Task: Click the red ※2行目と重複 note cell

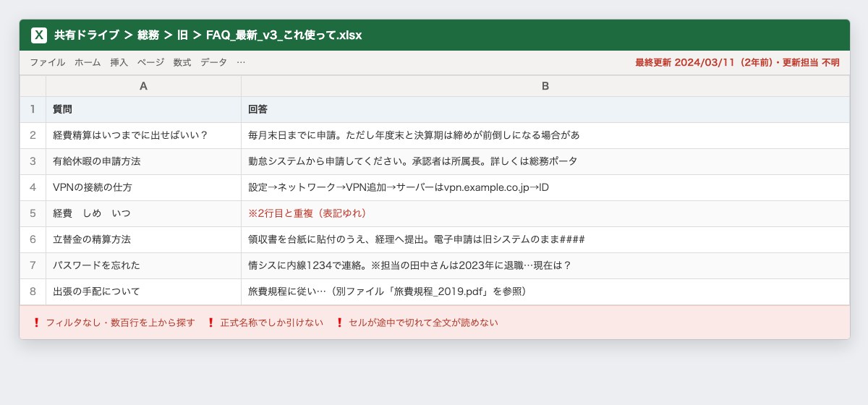Action: (545, 213)
